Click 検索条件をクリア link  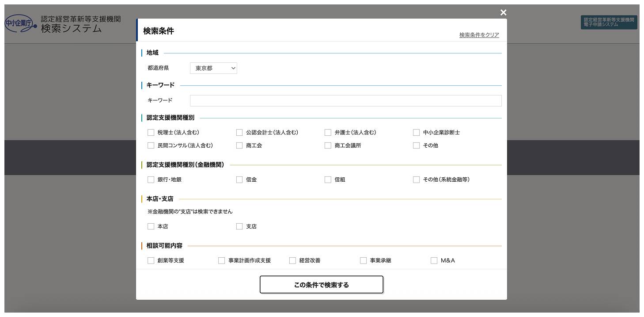click(479, 35)
